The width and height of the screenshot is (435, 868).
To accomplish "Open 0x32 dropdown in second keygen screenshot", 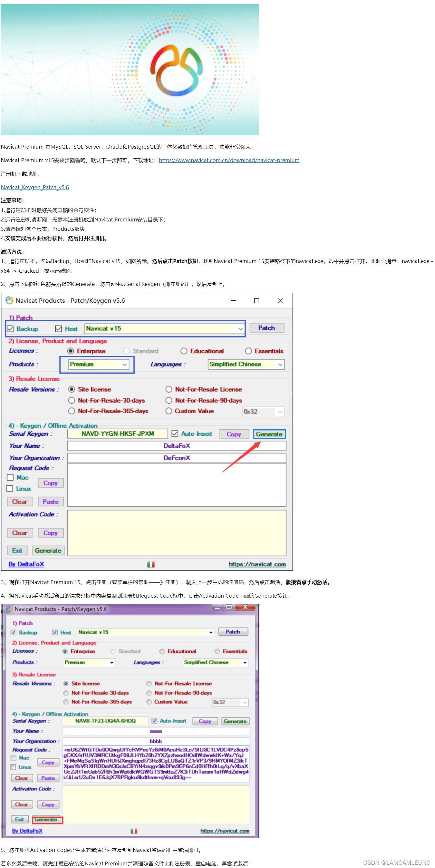I will tap(245, 703).
